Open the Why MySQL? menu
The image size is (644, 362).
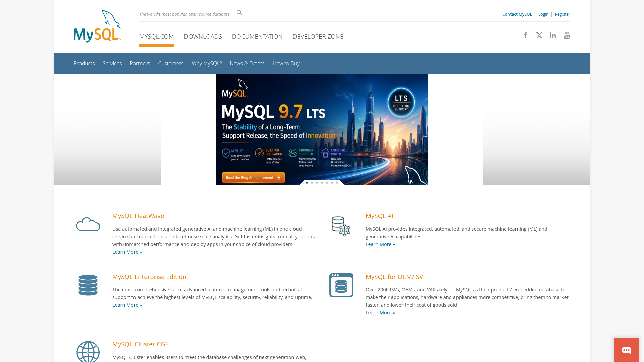pyautogui.click(x=207, y=63)
